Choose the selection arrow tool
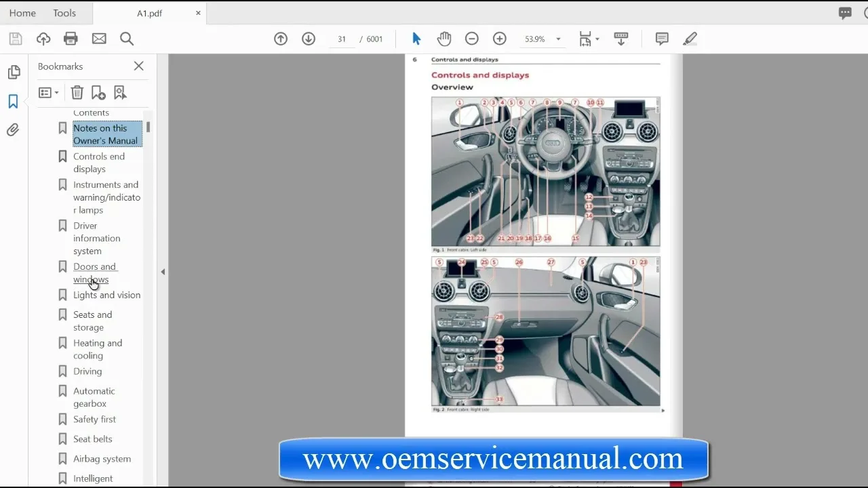868x488 pixels. pos(416,39)
